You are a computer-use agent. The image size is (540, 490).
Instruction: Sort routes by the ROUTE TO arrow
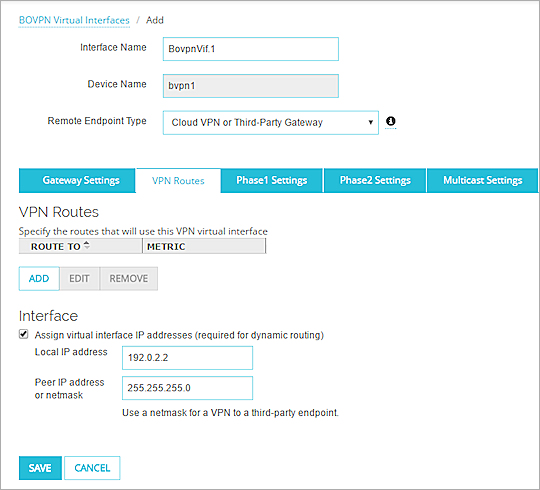(87, 246)
